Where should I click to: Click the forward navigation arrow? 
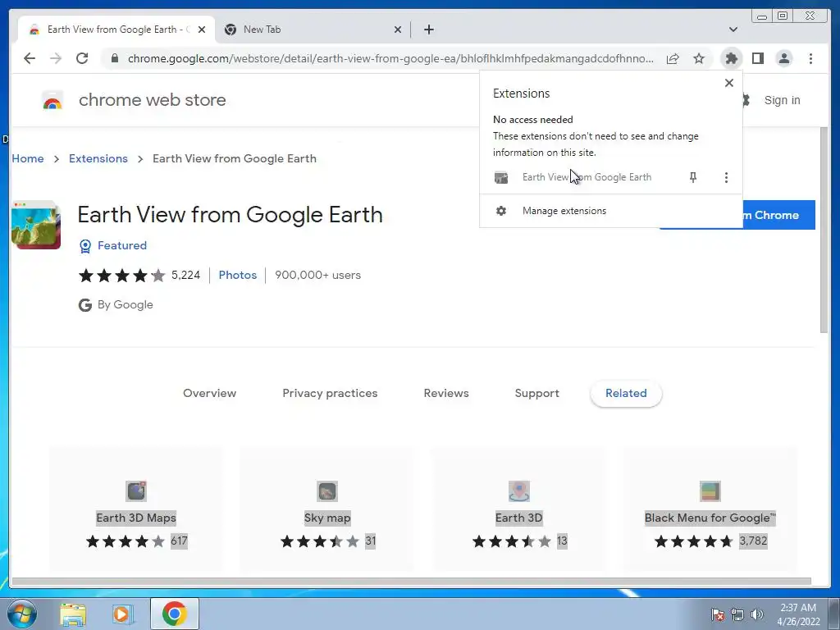point(56,58)
